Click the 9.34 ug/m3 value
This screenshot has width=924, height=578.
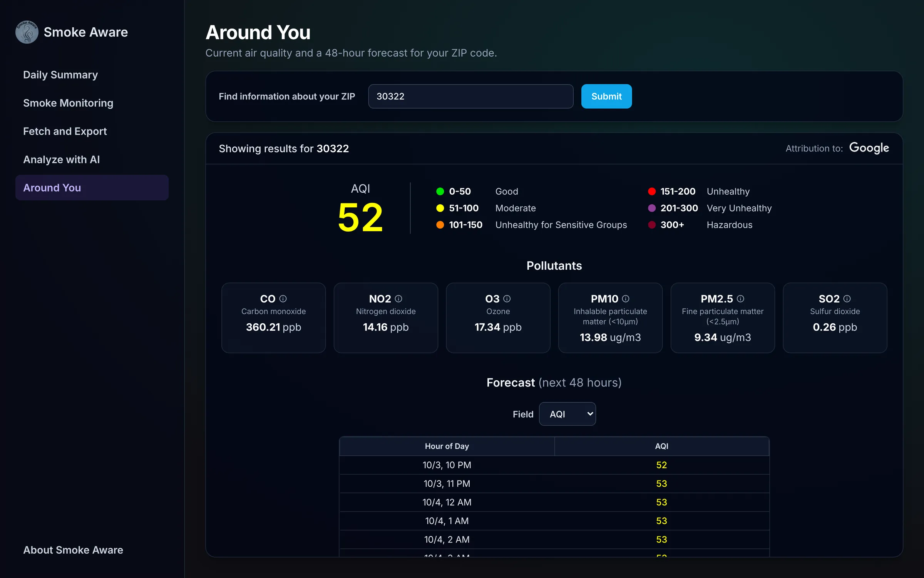tap(723, 338)
